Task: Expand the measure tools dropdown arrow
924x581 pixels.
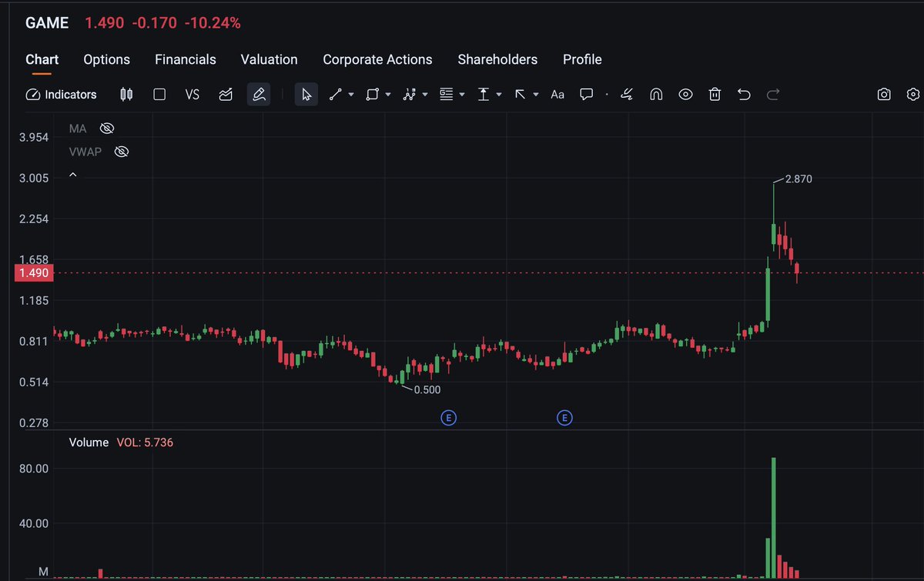Action: tap(499, 95)
